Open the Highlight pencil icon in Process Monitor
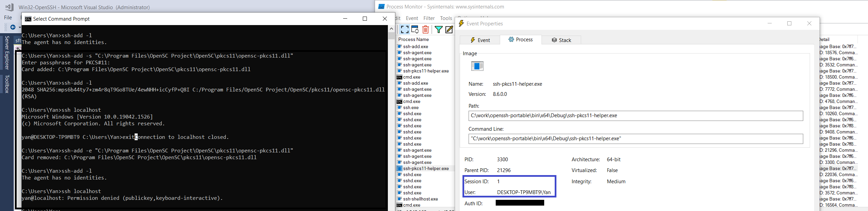 pos(449,29)
